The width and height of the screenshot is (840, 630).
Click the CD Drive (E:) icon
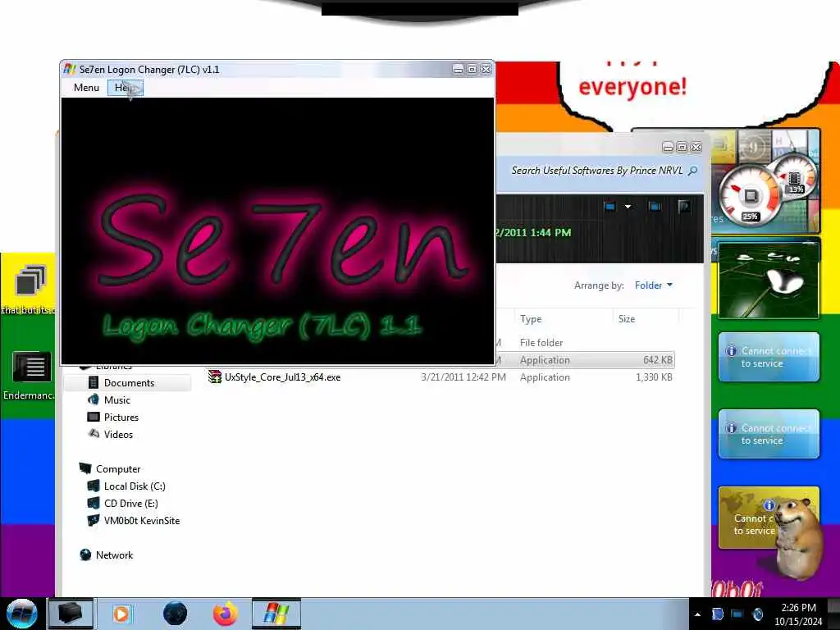pos(94,503)
